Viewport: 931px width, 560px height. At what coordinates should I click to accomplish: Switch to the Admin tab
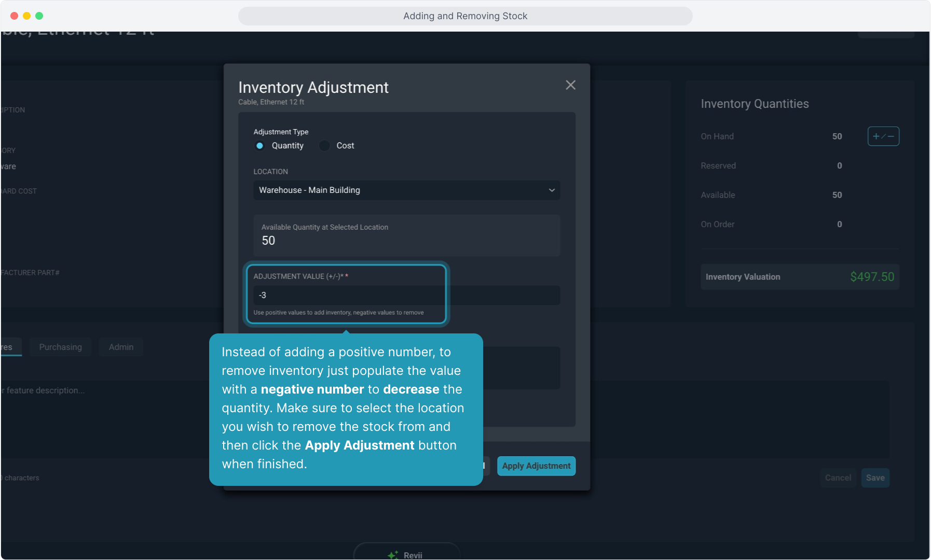[x=121, y=347]
